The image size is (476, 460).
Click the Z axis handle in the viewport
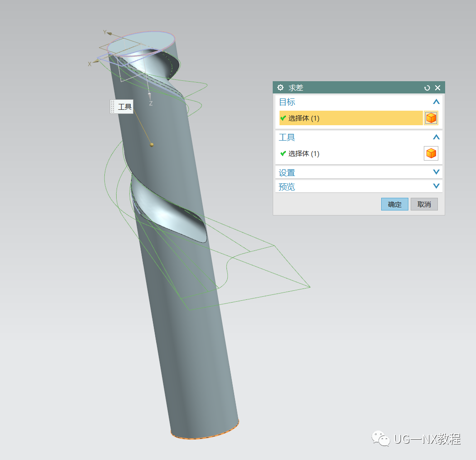[150, 95]
